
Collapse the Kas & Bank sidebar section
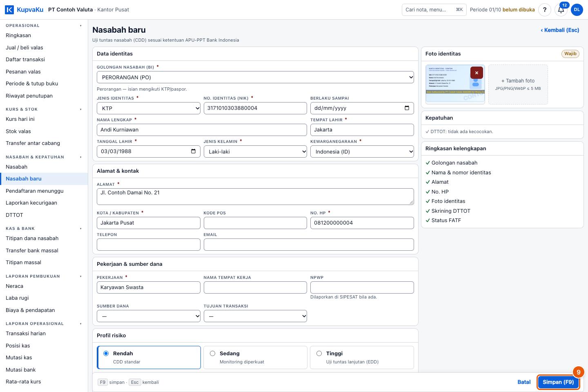pos(44,229)
